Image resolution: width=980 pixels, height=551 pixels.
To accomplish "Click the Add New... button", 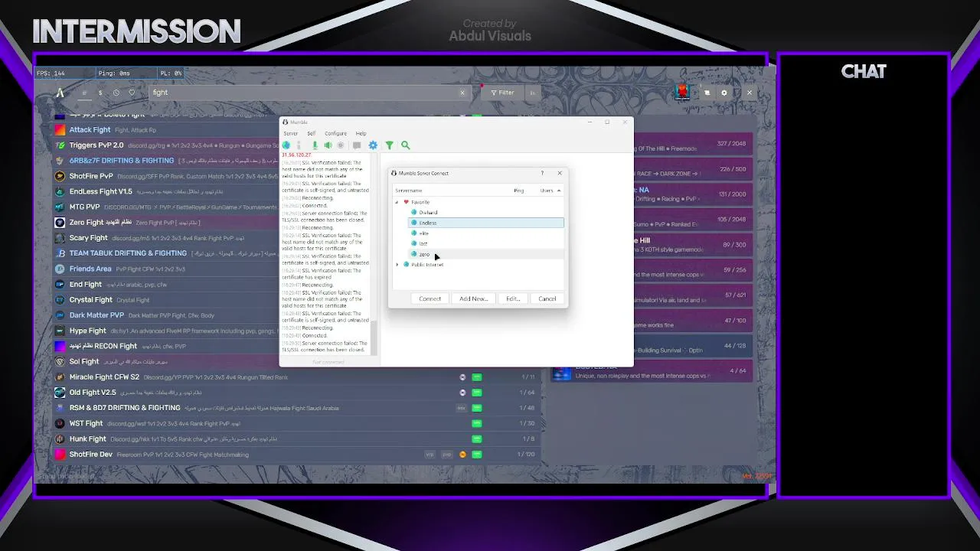I will (x=473, y=298).
